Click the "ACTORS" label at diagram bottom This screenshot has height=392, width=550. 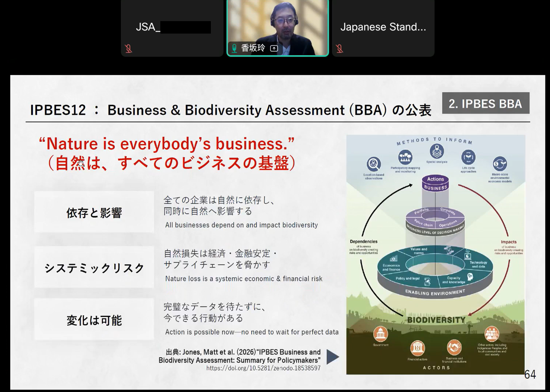[436, 367]
